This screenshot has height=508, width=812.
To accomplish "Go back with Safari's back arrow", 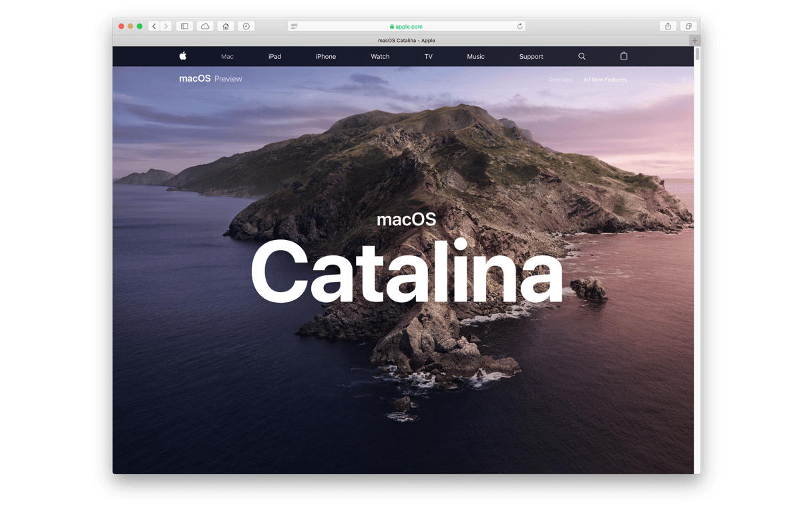I will click(x=154, y=26).
